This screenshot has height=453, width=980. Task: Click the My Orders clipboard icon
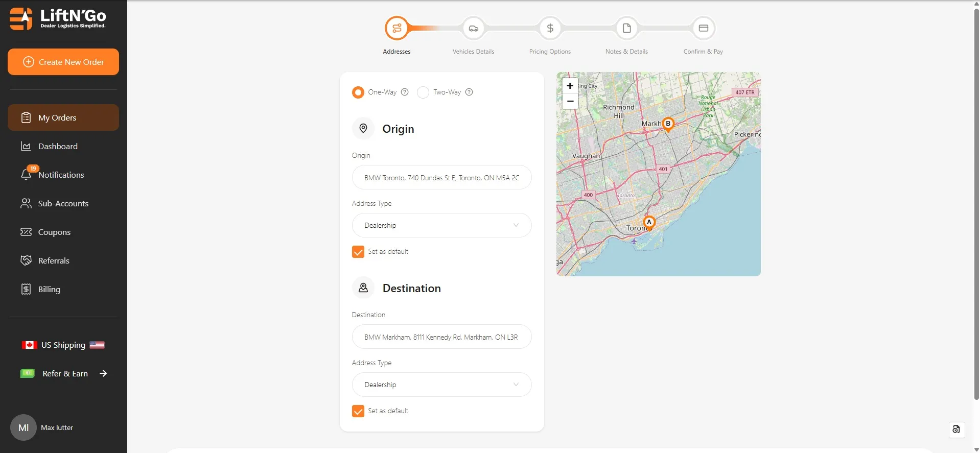pos(26,117)
